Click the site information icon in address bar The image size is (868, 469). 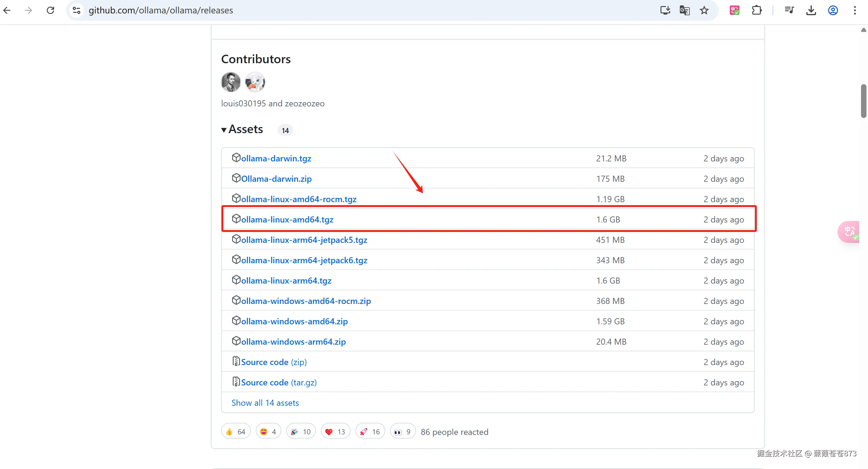click(x=77, y=10)
